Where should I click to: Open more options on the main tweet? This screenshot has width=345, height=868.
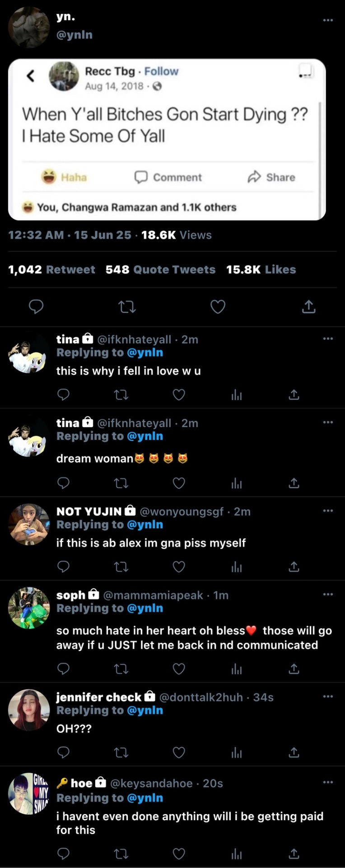328,20
